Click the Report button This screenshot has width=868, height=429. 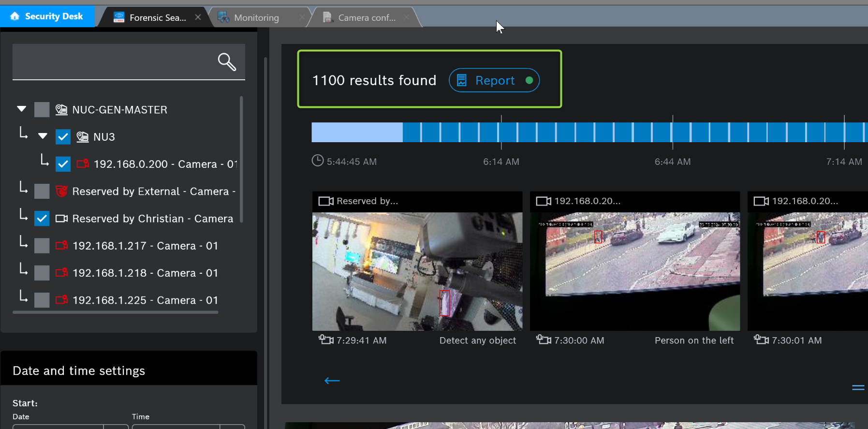click(494, 80)
